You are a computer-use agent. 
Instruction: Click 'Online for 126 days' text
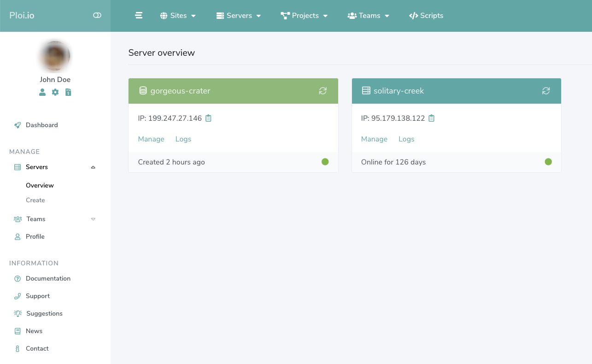tap(393, 162)
